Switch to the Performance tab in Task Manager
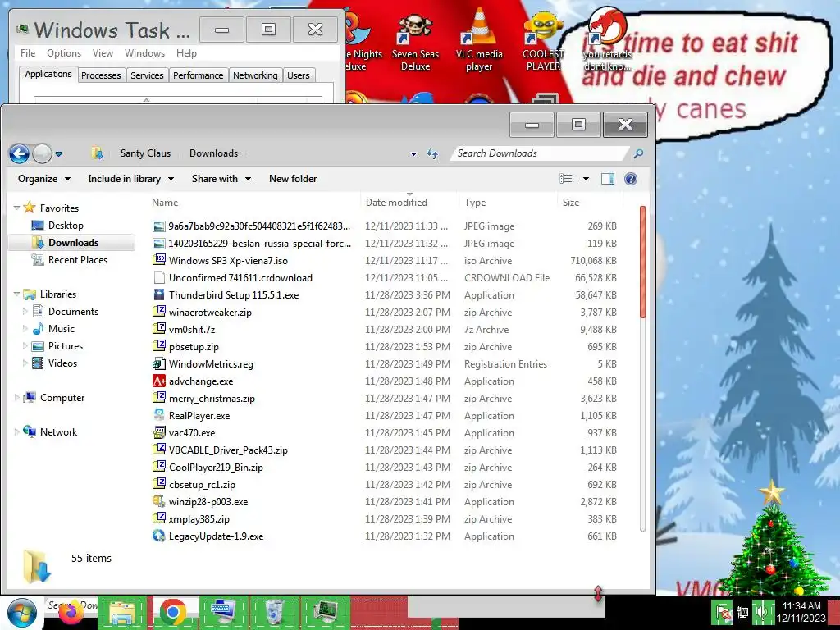Viewport: 840px width, 630px height. 198,75
